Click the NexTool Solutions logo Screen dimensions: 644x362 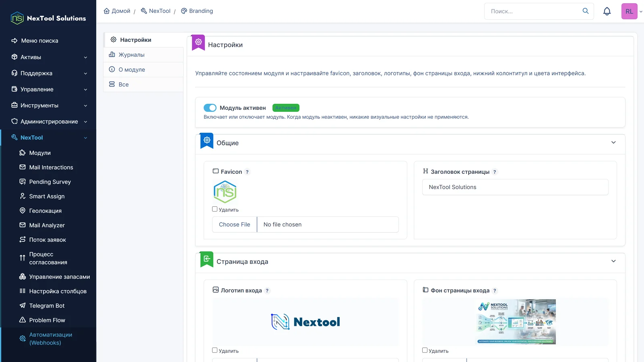pyautogui.click(x=48, y=18)
